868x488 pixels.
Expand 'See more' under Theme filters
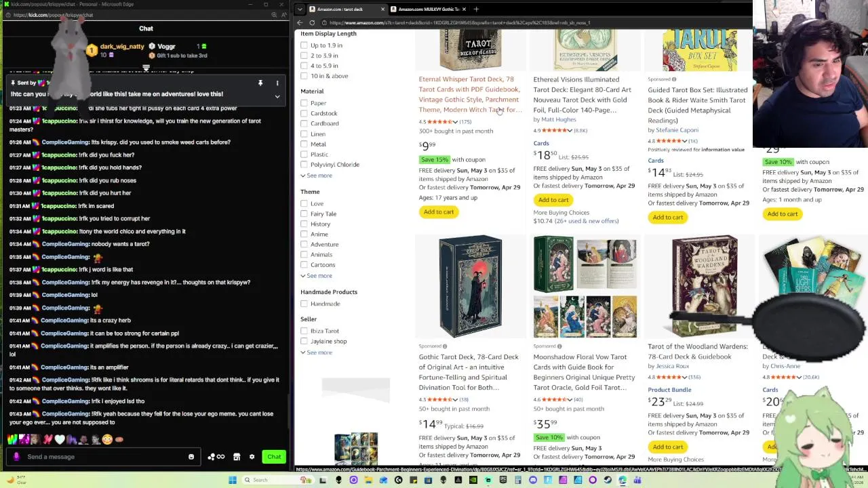(317, 276)
